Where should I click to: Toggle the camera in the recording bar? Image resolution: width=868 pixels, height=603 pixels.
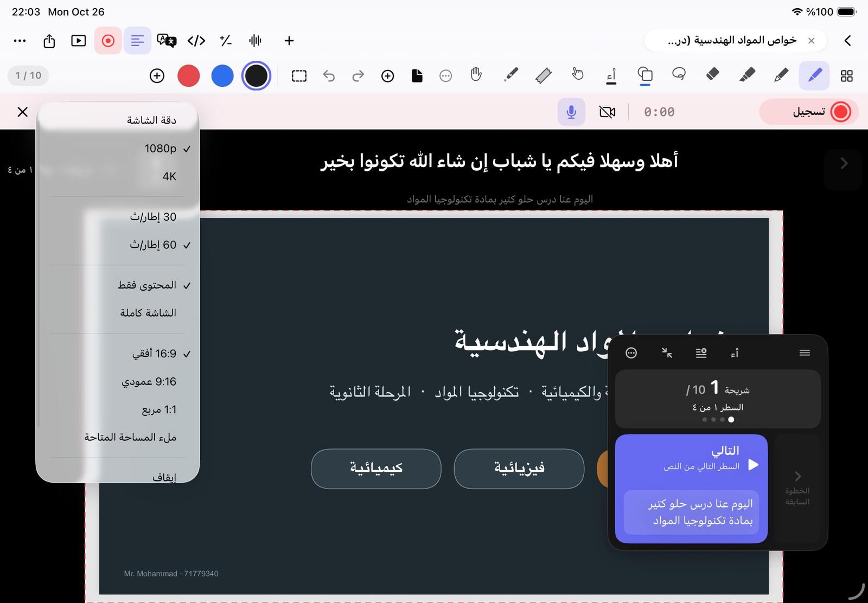(x=607, y=112)
